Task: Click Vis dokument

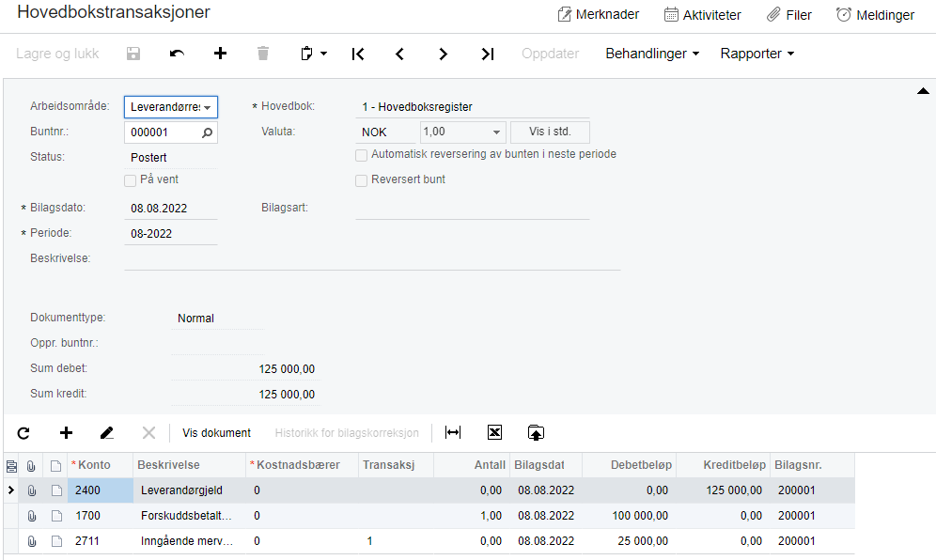Action: pos(217,433)
